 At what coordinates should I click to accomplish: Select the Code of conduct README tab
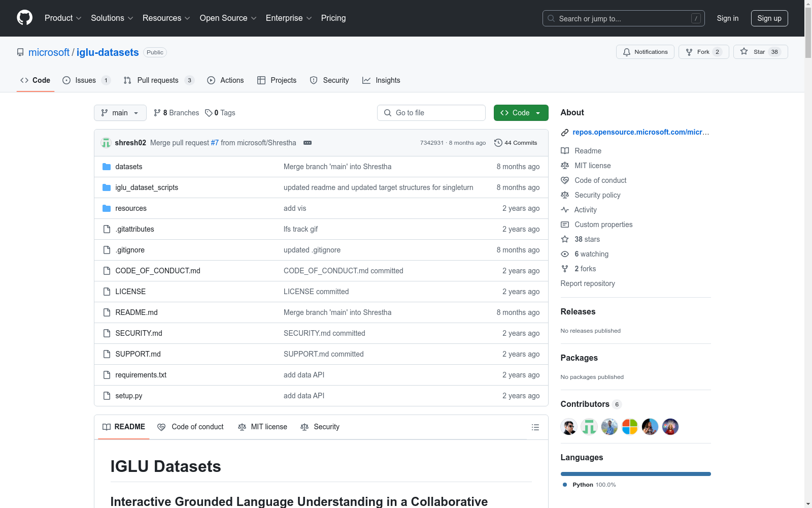(190, 427)
